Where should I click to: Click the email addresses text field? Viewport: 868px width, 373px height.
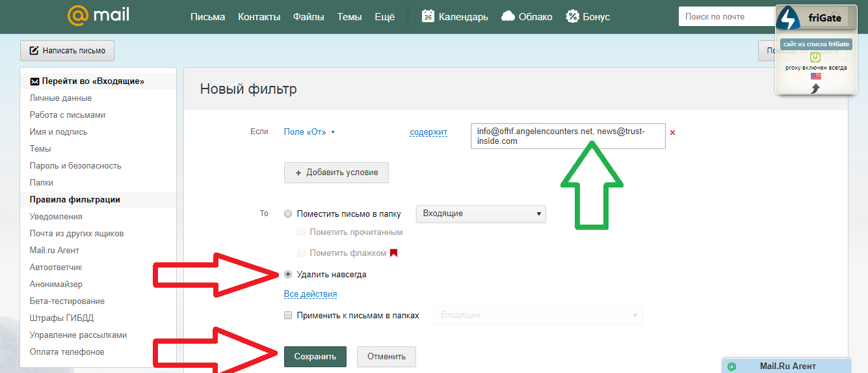(568, 136)
